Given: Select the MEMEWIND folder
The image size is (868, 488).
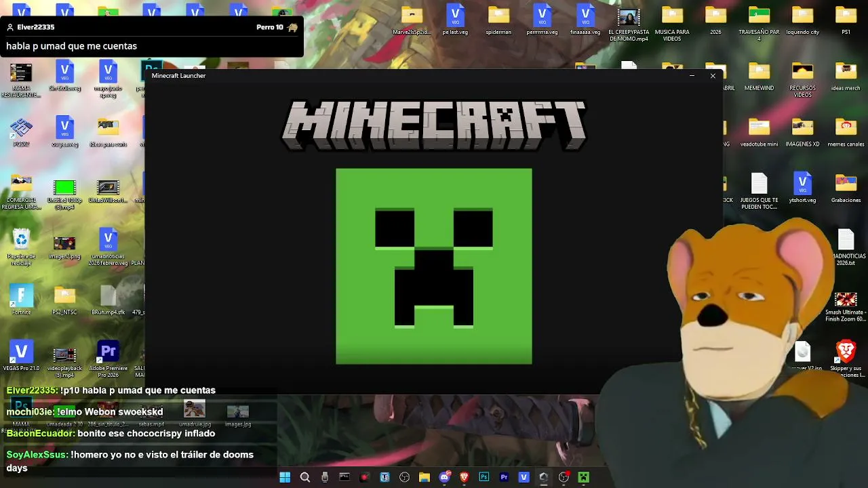Looking at the screenshot, I should tap(759, 77).
